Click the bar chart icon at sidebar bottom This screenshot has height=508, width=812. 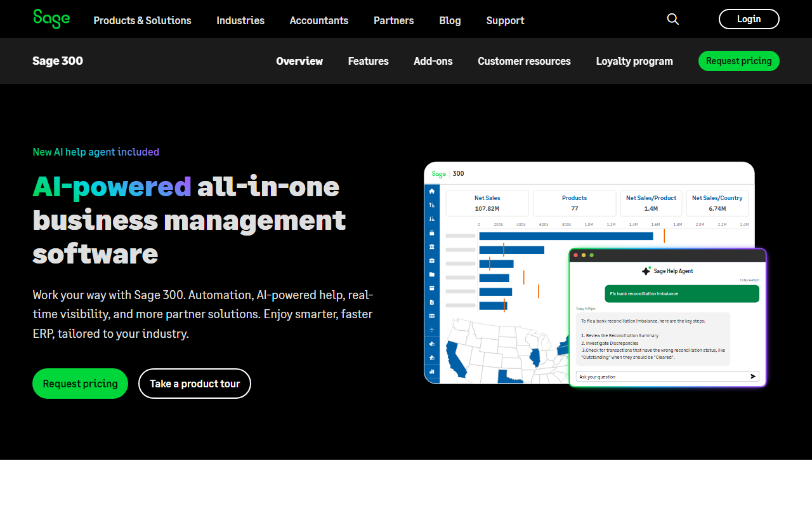[432, 371]
